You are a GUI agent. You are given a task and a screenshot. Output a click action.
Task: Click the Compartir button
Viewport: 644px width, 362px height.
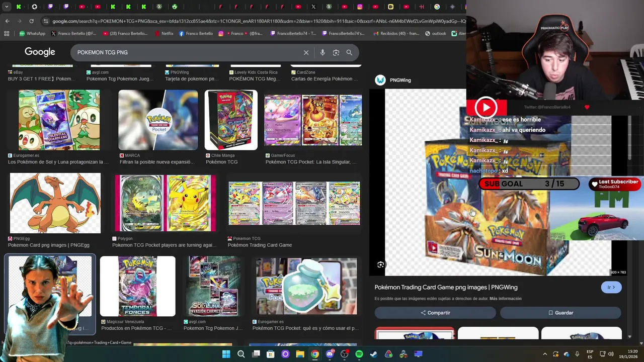(435, 313)
